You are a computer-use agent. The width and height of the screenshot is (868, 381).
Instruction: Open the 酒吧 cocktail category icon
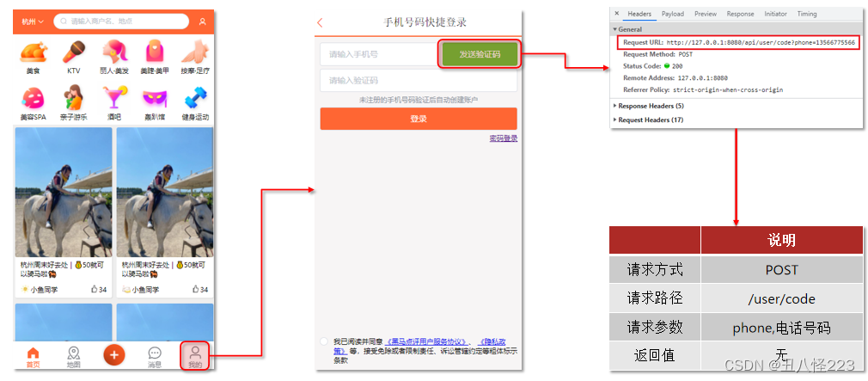point(114,98)
